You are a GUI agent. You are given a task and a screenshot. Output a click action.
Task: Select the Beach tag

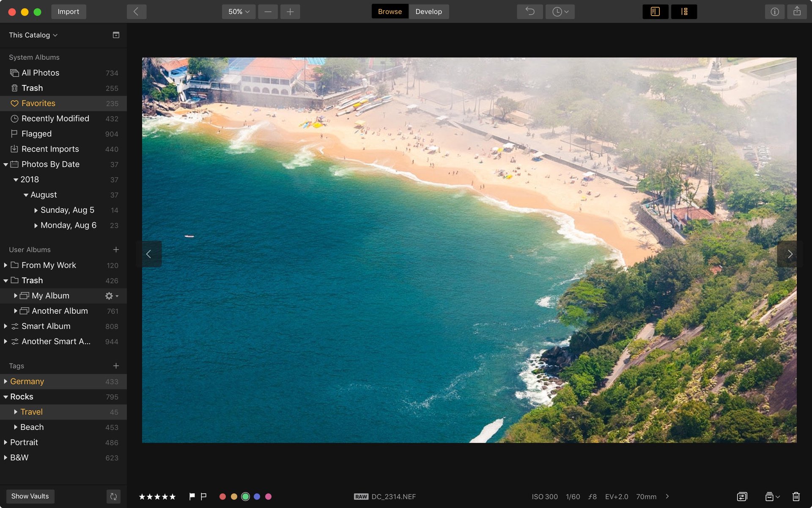63,427
